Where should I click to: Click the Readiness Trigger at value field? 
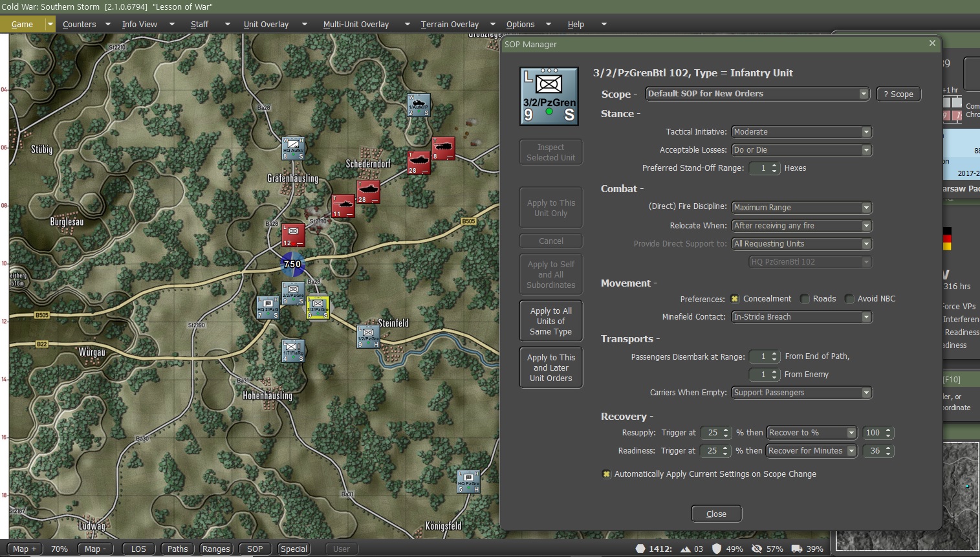715,451
